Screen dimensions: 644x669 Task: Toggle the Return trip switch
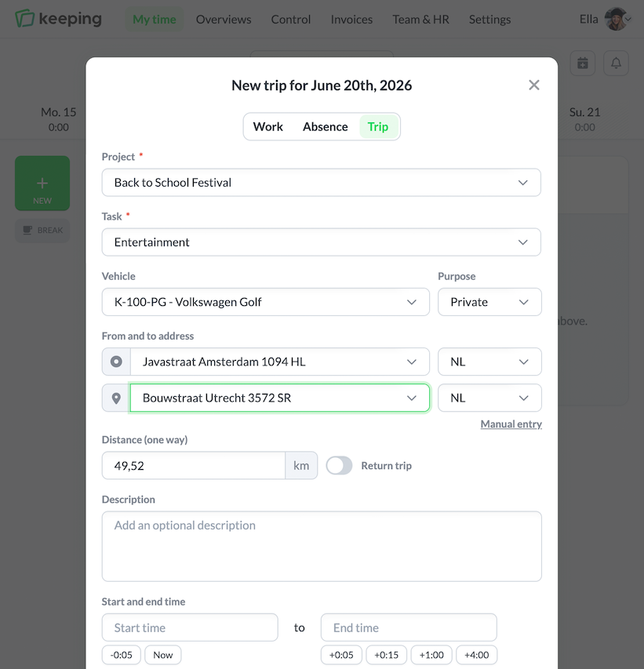pos(340,466)
